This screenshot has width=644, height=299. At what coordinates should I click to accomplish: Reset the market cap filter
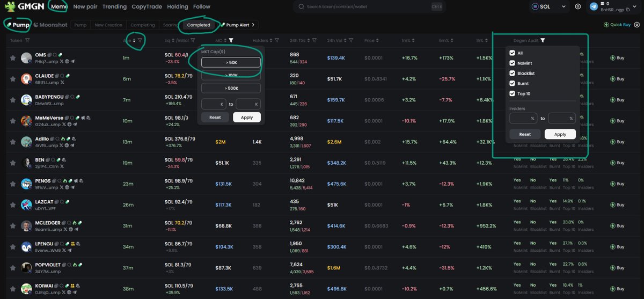point(215,117)
